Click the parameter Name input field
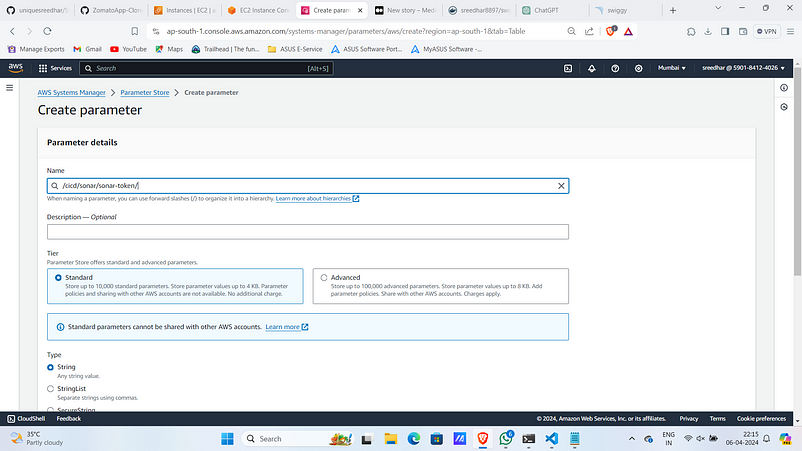 click(x=308, y=186)
